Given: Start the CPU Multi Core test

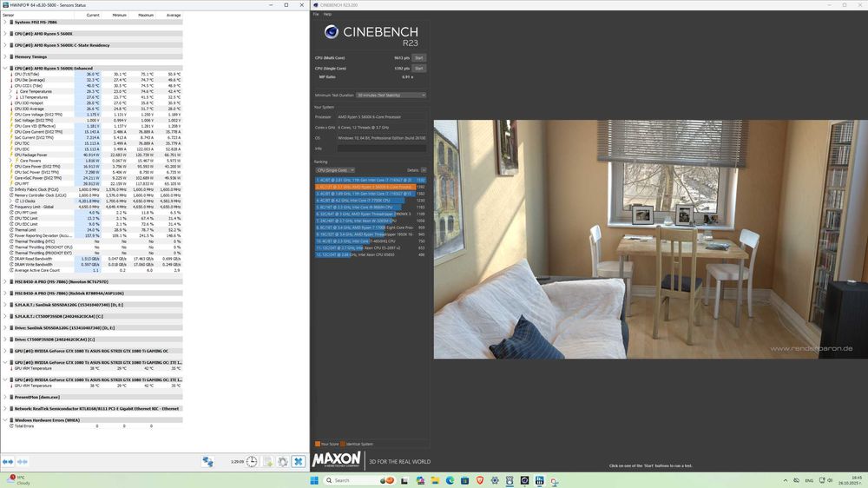Looking at the screenshot, I should pyautogui.click(x=419, y=57).
